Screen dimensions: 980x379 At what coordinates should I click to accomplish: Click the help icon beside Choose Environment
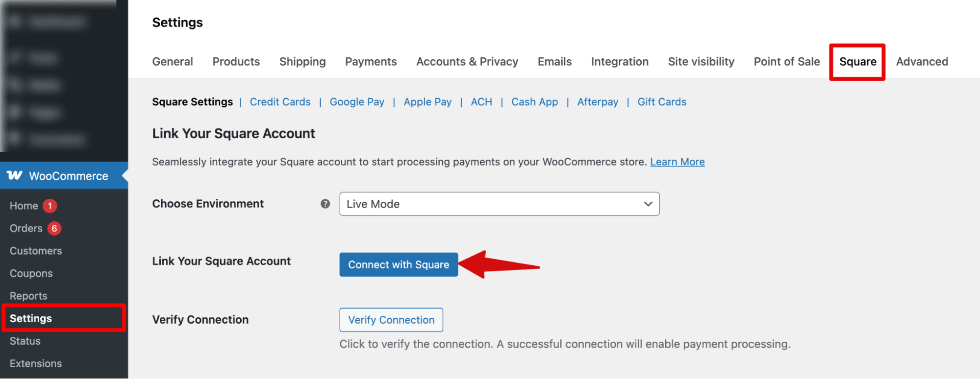(x=325, y=204)
